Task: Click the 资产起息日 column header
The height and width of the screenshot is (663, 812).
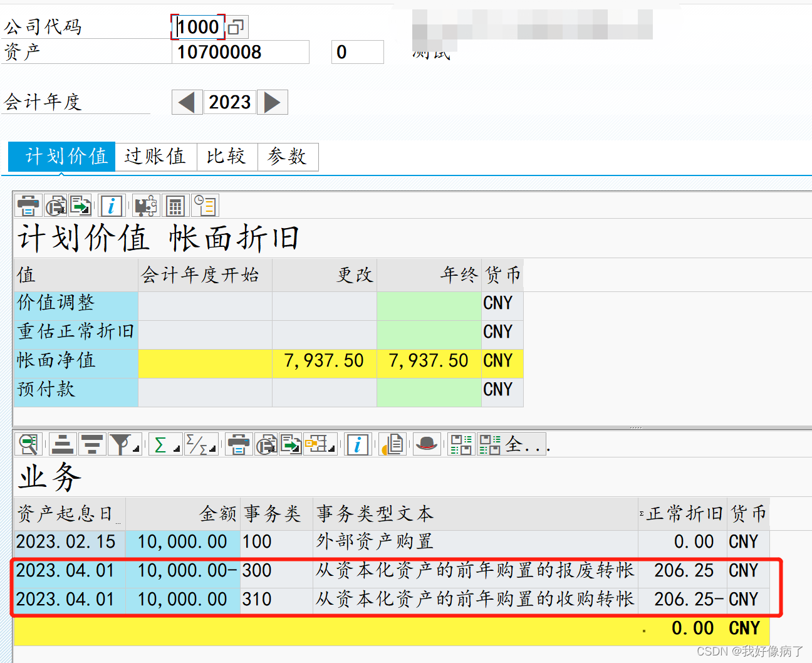Action: [70, 514]
